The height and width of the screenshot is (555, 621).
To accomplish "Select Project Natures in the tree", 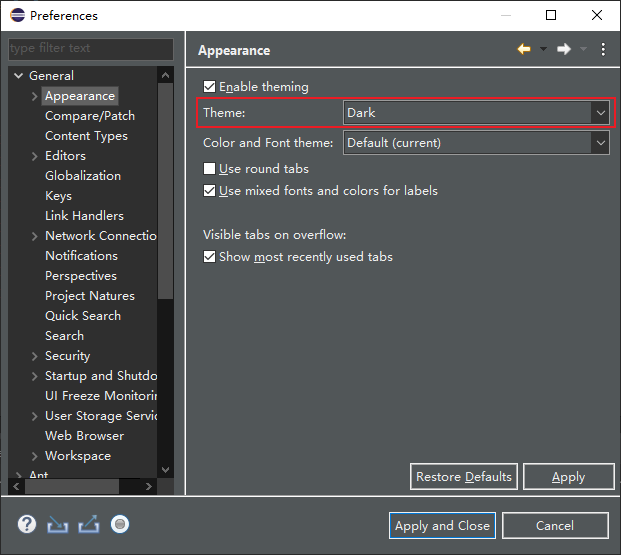I will [x=90, y=296].
